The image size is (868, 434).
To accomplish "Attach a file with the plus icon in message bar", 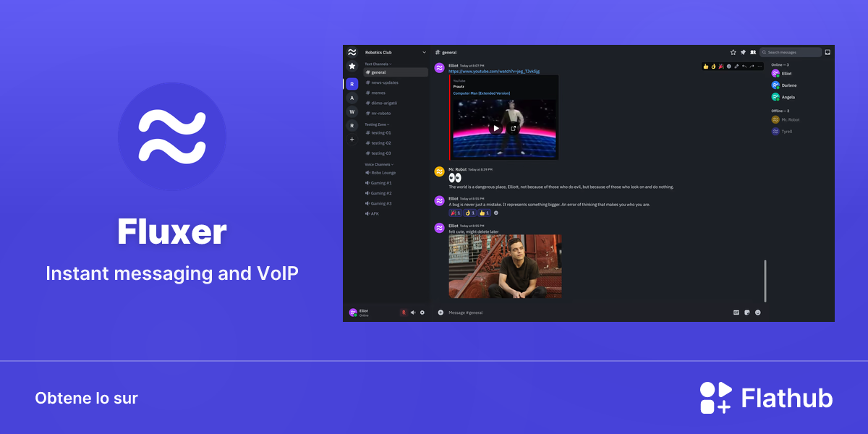I will tap(441, 312).
